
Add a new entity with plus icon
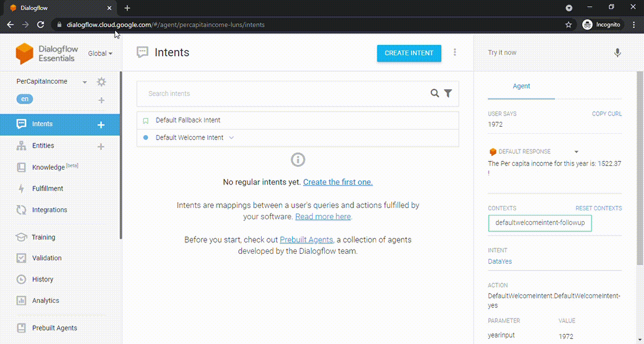[x=101, y=147]
